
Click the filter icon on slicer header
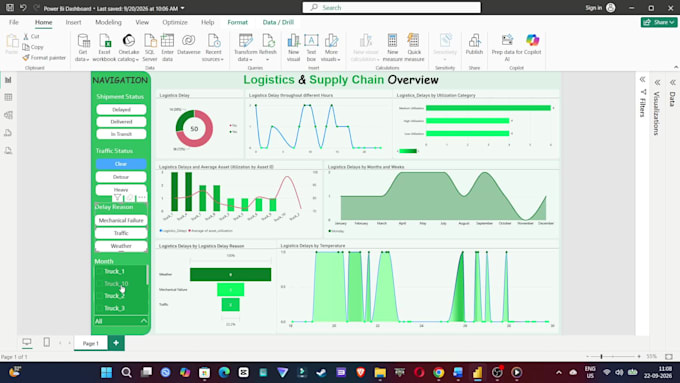point(117,197)
